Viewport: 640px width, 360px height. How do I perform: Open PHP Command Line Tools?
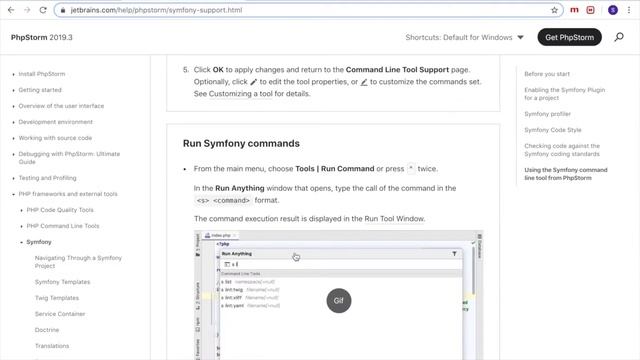(x=63, y=226)
